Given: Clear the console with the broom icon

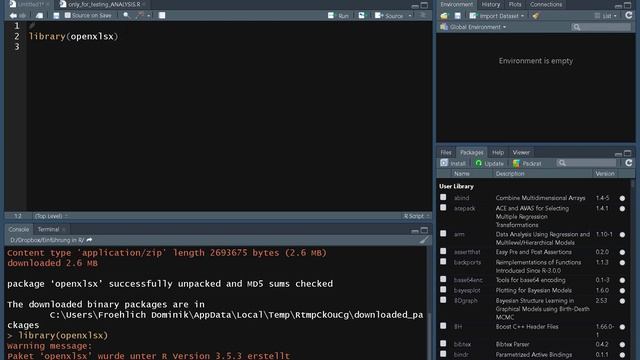Looking at the screenshot, I should (424, 240).
